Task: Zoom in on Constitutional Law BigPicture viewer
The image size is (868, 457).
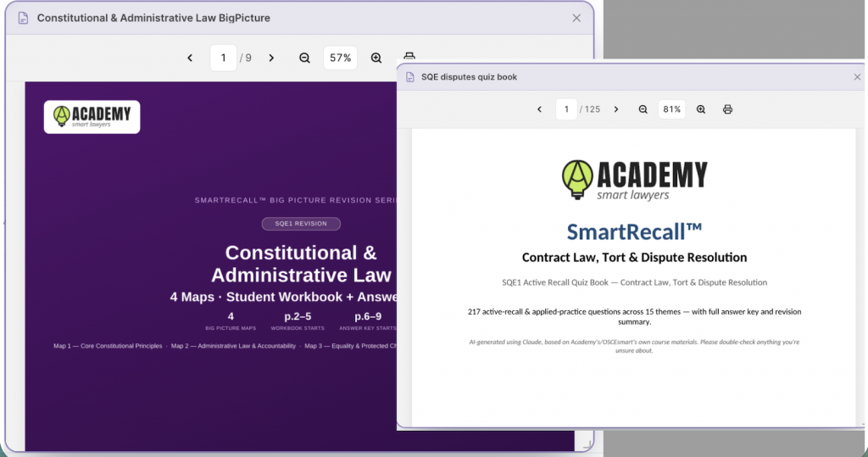Action: pyautogui.click(x=376, y=58)
